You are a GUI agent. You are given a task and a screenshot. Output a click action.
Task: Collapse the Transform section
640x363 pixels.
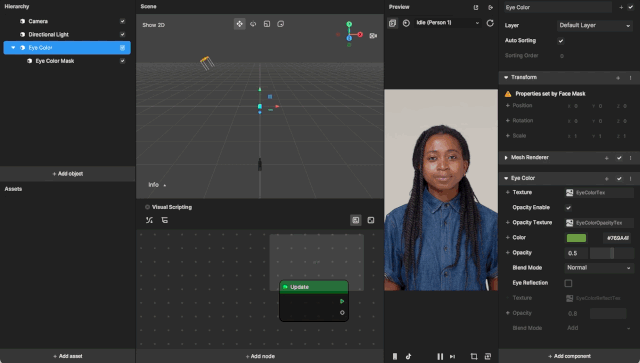click(506, 78)
